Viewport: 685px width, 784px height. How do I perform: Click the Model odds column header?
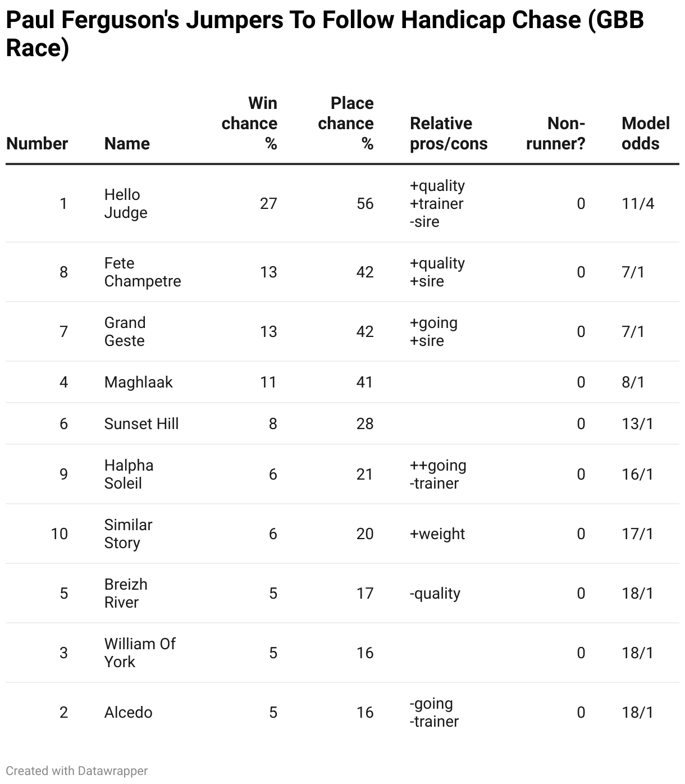click(646, 134)
